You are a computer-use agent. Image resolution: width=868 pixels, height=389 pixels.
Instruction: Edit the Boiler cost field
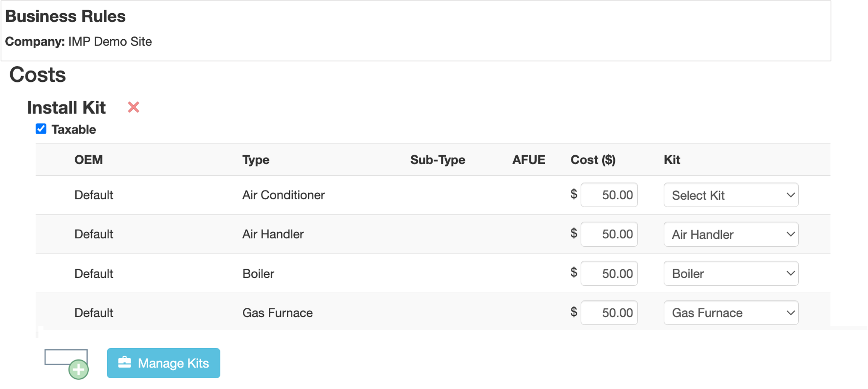click(609, 273)
